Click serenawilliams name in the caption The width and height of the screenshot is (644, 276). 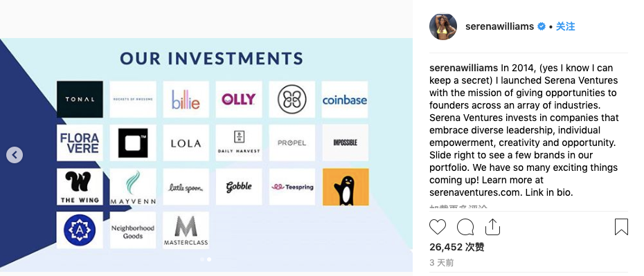pyautogui.click(x=463, y=68)
